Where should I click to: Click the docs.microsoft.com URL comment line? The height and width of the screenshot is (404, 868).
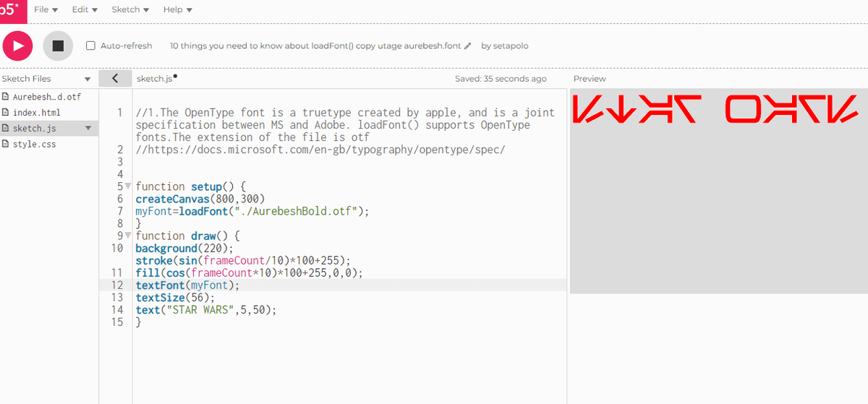320,150
